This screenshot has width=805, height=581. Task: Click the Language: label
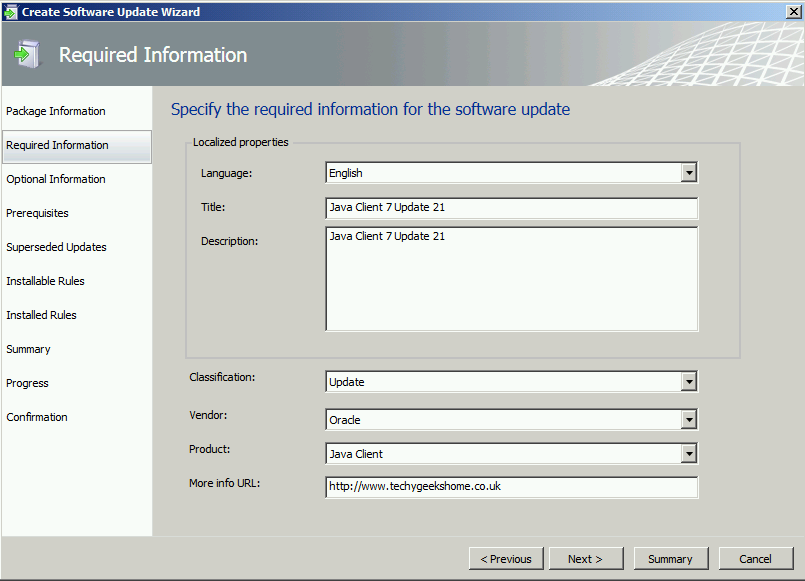226,173
